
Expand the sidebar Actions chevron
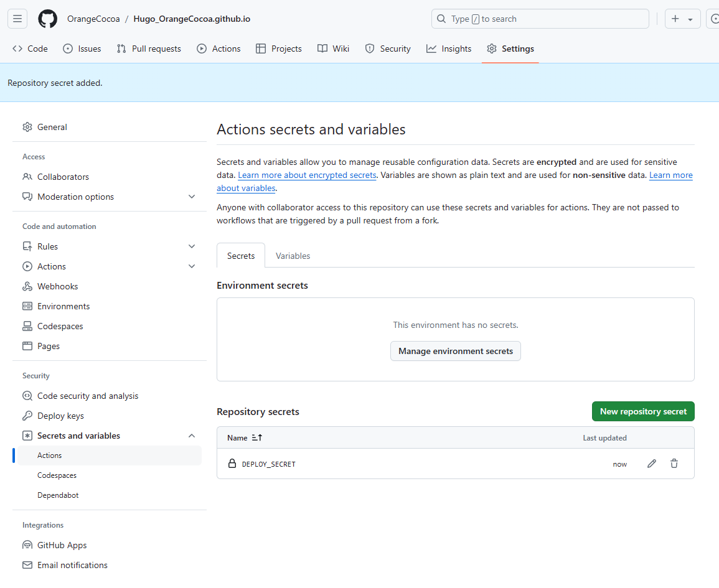point(192,266)
